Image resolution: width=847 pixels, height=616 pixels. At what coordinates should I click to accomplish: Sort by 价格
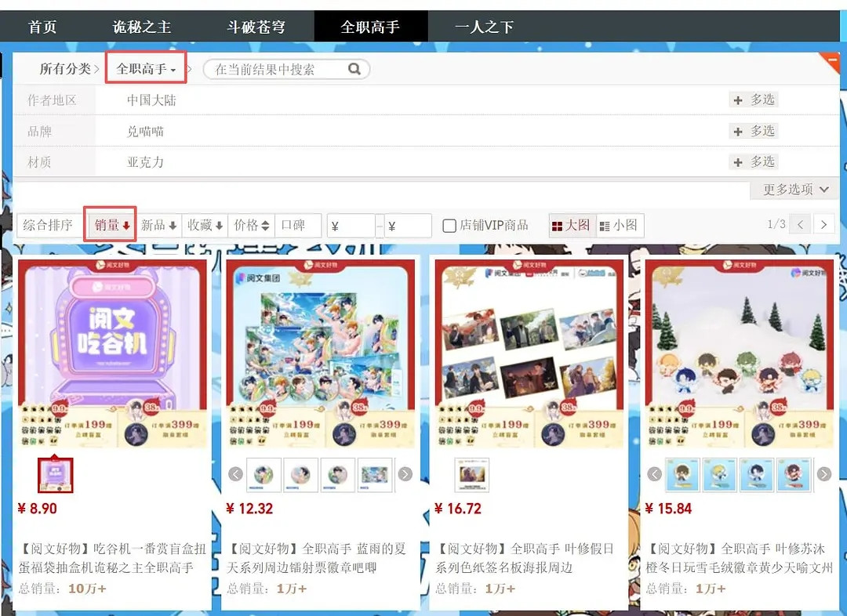coord(252,225)
